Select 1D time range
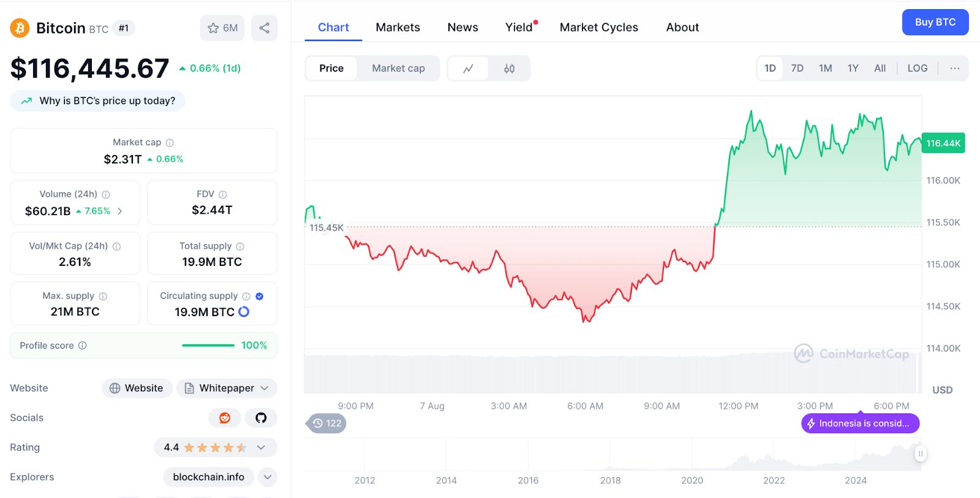980x498 pixels. coord(770,68)
